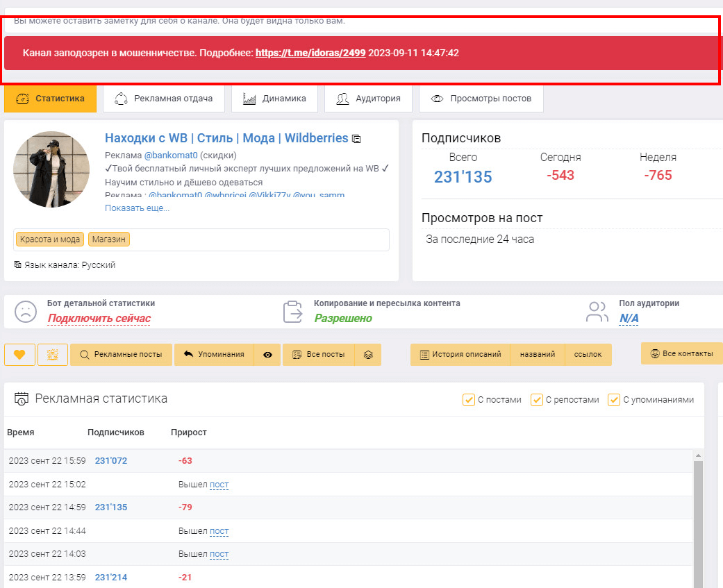Open the Все контакты button
Screen dimensions: 723x588
coord(681,353)
